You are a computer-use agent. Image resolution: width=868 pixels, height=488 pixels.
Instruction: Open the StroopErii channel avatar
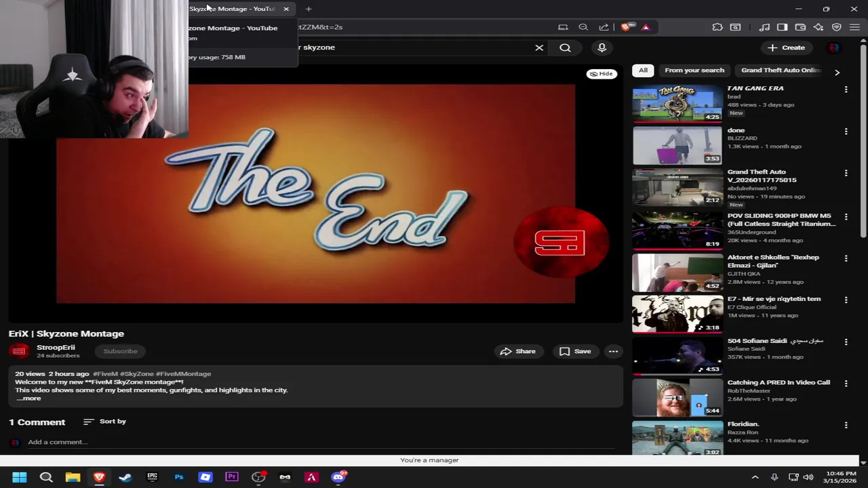click(x=19, y=351)
